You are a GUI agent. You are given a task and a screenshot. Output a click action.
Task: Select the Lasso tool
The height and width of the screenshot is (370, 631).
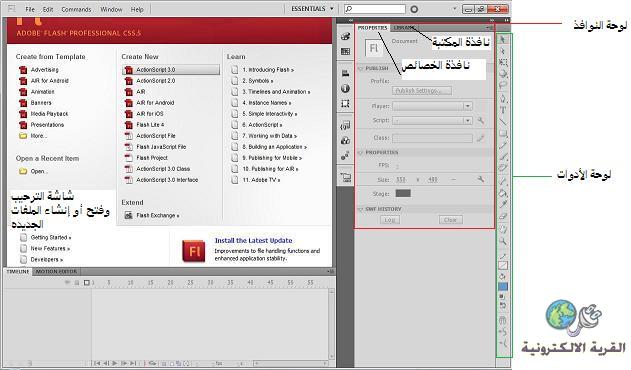(x=503, y=86)
